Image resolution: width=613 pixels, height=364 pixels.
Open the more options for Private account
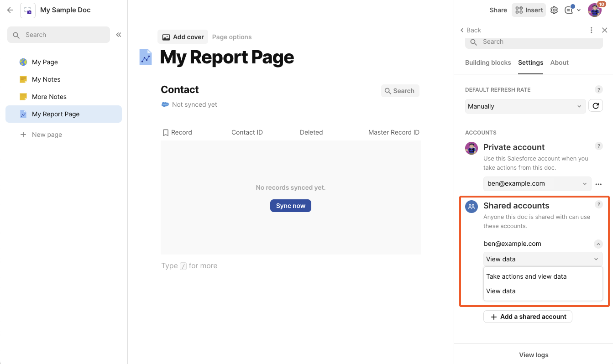click(x=598, y=184)
